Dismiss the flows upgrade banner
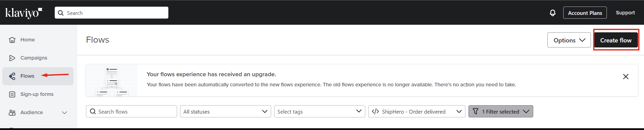644x130 pixels. (626, 76)
